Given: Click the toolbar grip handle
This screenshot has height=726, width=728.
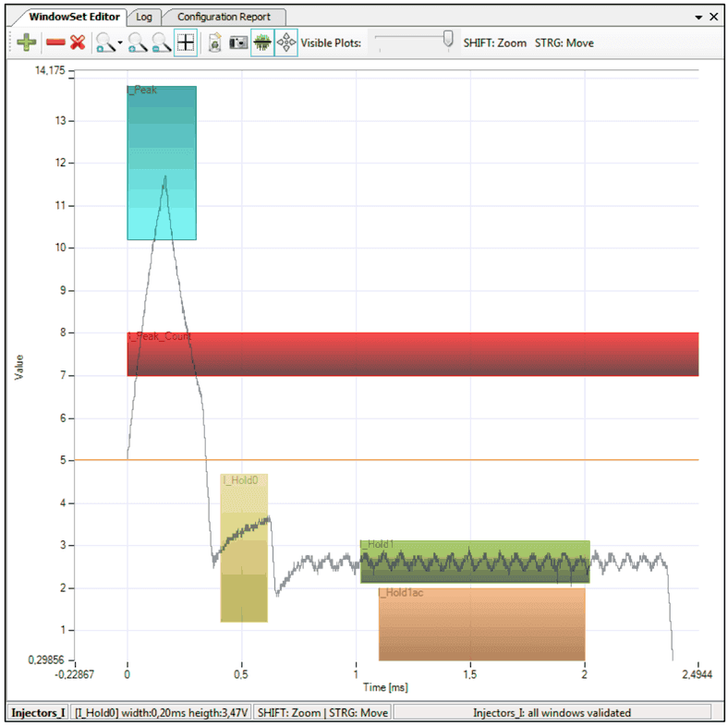Looking at the screenshot, I should 11,42.
